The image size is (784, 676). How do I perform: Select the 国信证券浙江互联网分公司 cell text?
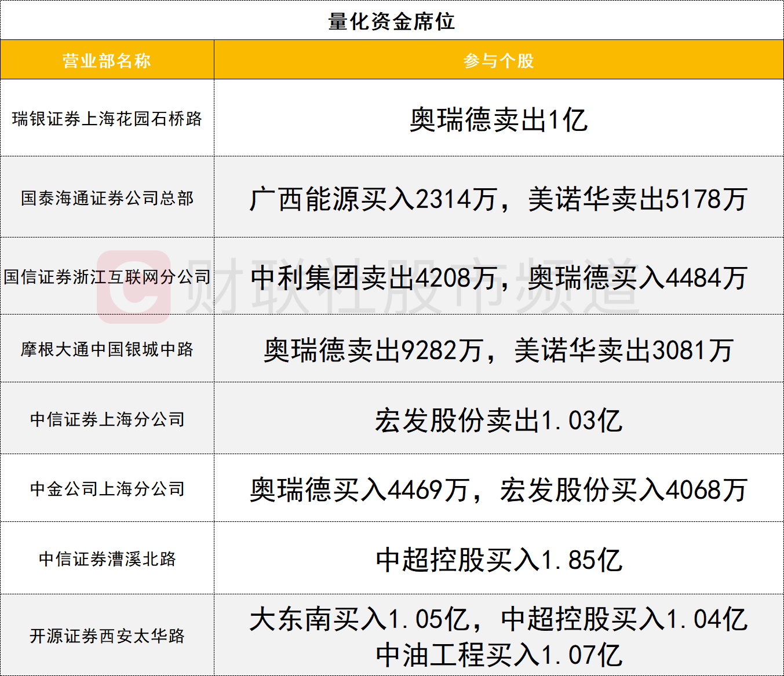pos(107,277)
